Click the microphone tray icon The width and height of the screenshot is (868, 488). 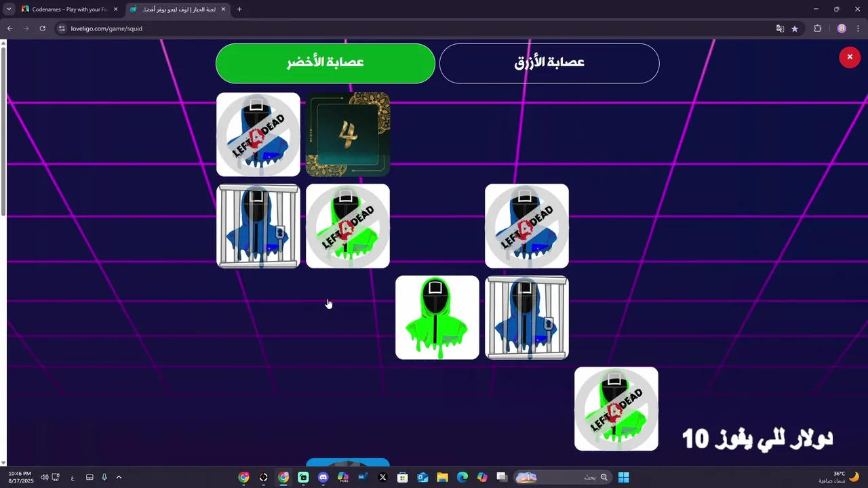pos(104,477)
